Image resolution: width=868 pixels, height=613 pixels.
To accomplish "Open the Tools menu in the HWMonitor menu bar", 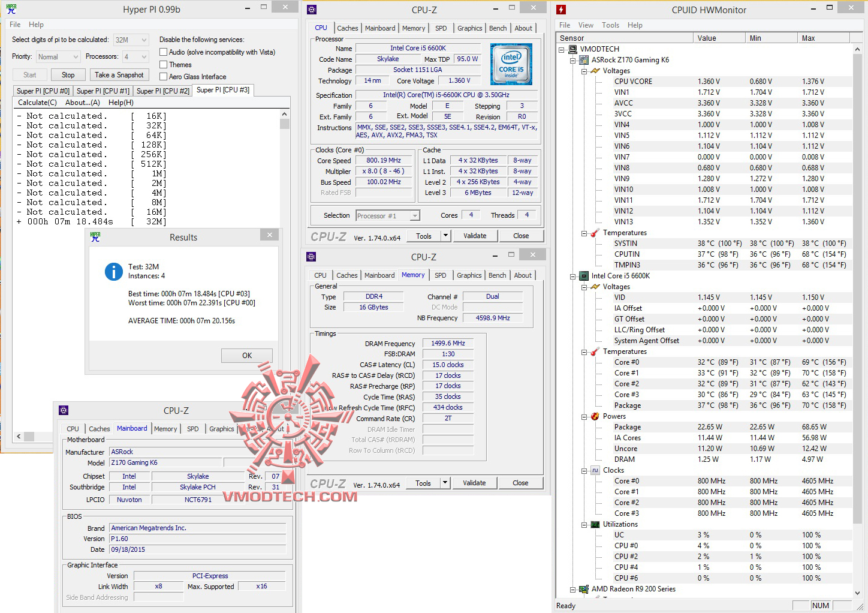I will [610, 25].
